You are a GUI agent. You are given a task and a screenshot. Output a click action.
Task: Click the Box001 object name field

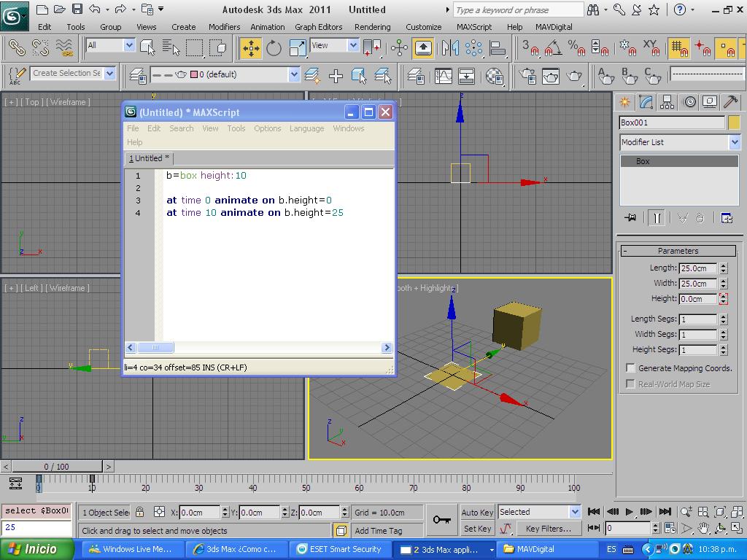pyautogui.click(x=672, y=122)
